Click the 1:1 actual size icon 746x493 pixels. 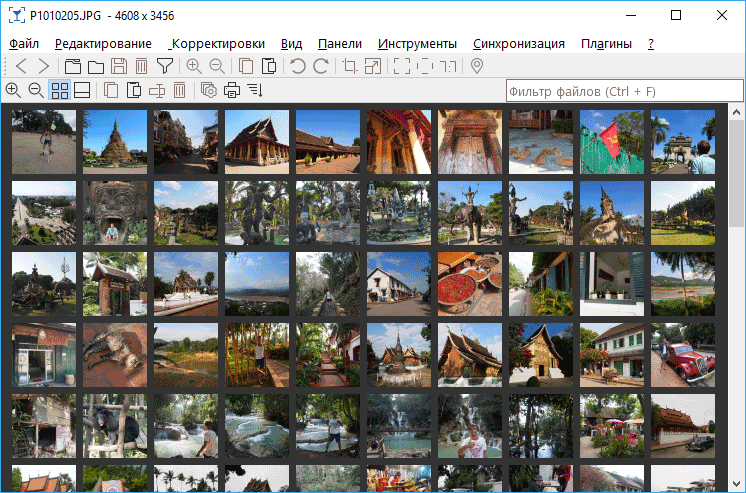[449, 67]
